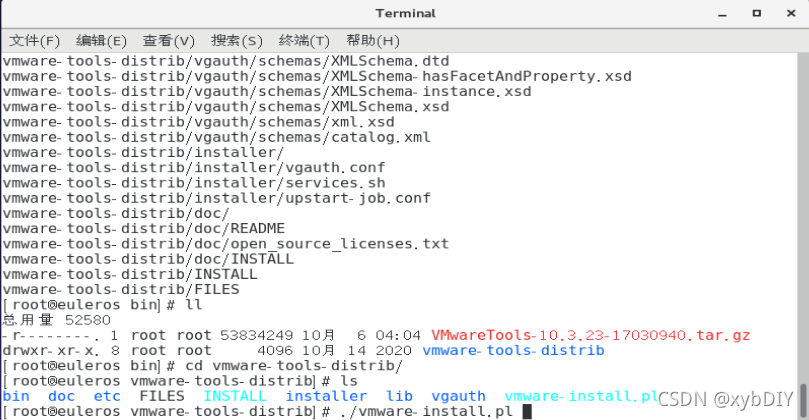The height and width of the screenshot is (420, 809).
Task: Minimize the Terminal window
Action: (x=722, y=14)
